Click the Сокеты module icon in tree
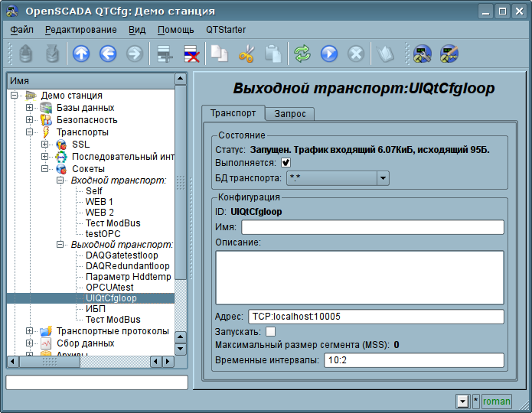 pos(61,169)
